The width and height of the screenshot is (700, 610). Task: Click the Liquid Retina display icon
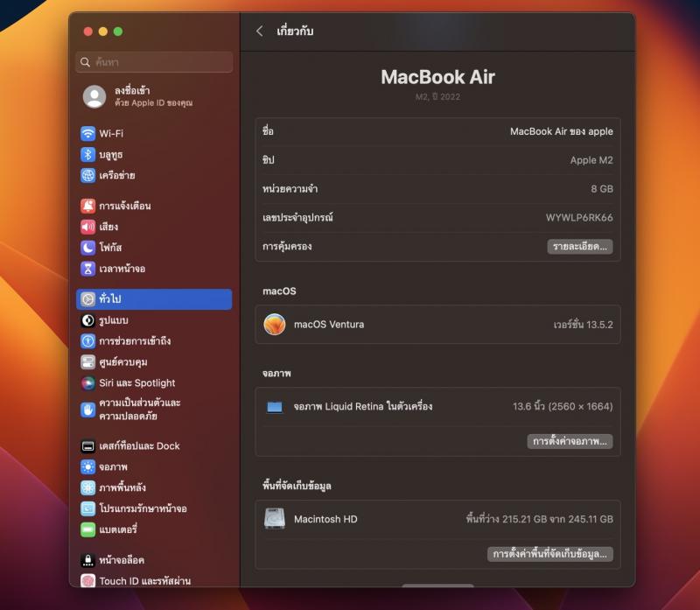pyautogui.click(x=275, y=407)
